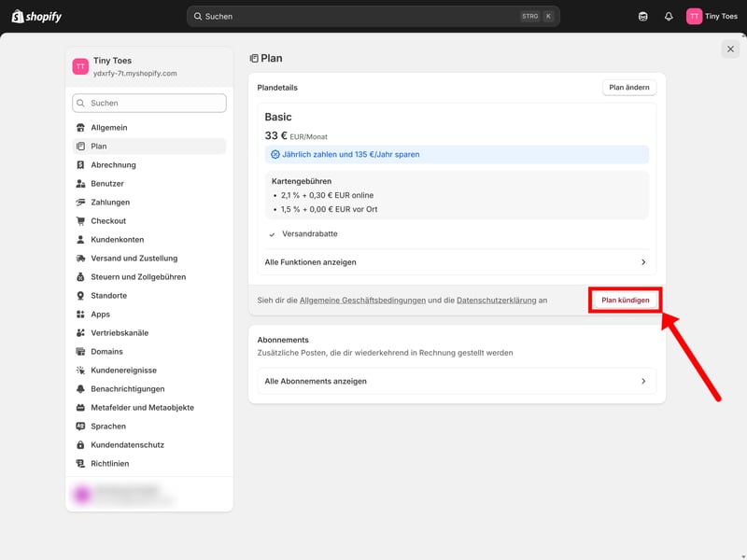Open the notifications bell icon
Screen dimensions: 747x560
coord(669,16)
